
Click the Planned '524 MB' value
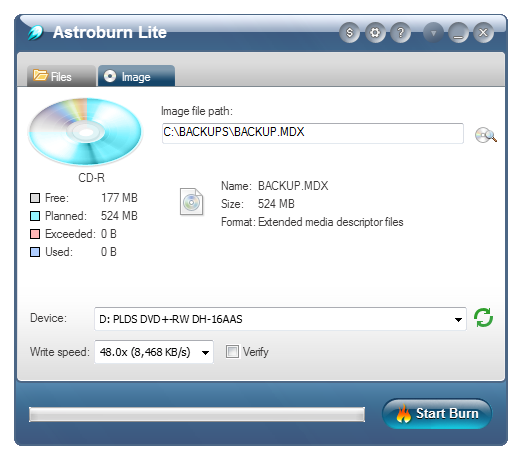point(119,216)
